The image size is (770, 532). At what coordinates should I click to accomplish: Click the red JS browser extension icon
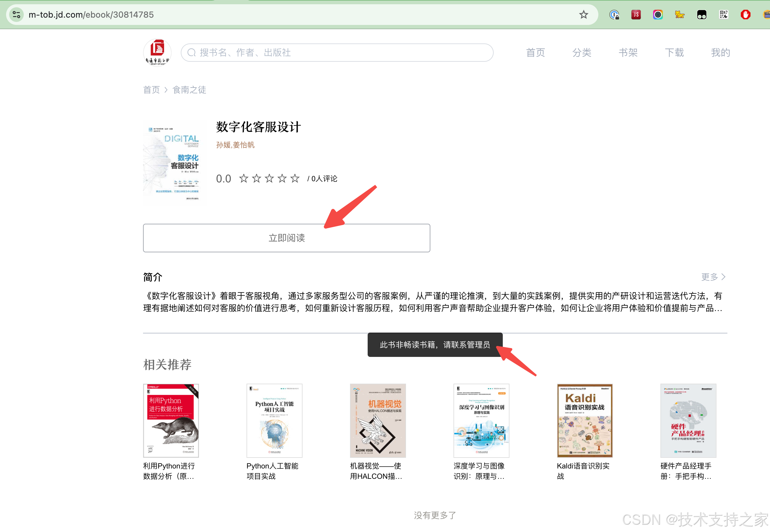[x=636, y=15]
